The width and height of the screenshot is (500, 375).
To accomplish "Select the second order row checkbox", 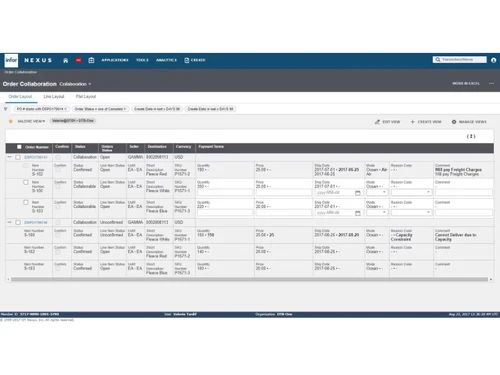I will (18, 223).
